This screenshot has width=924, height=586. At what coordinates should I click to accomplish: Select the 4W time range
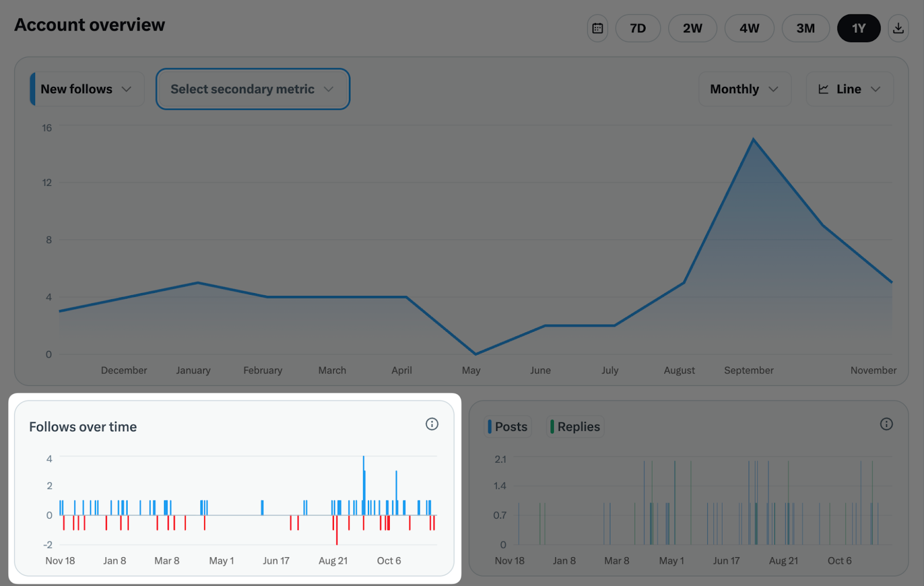tap(749, 28)
